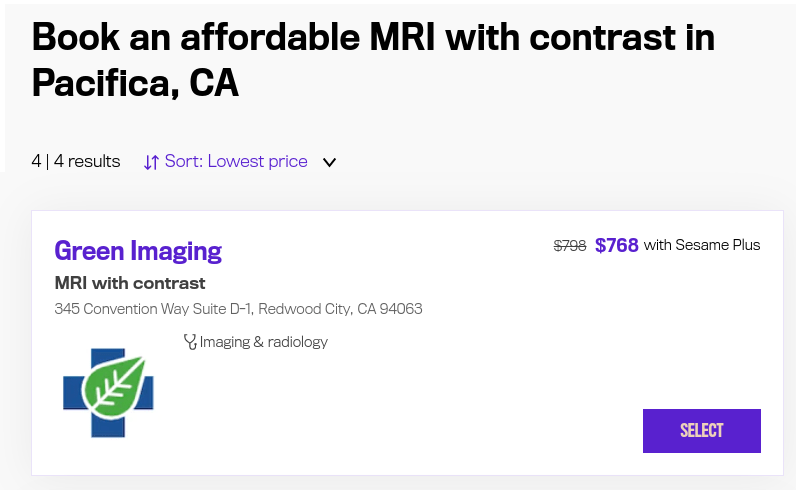Click the MRI with contrast service title
This screenshot has height=490, width=796.
click(130, 283)
